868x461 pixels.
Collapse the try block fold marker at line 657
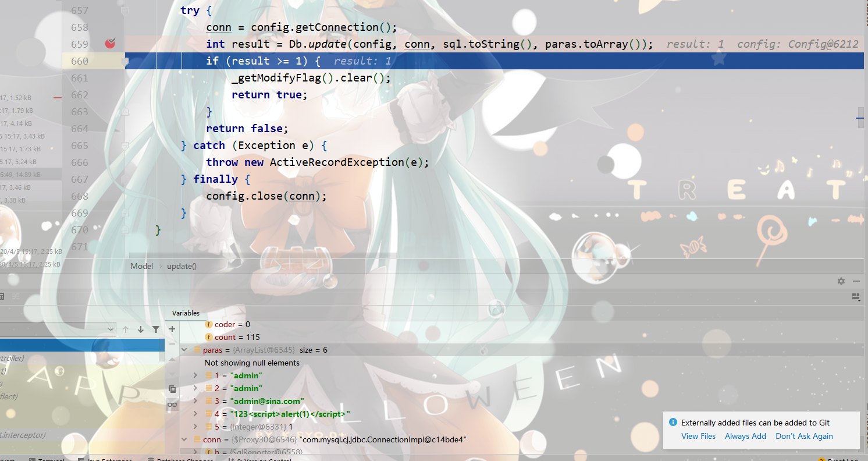tap(124, 10)
